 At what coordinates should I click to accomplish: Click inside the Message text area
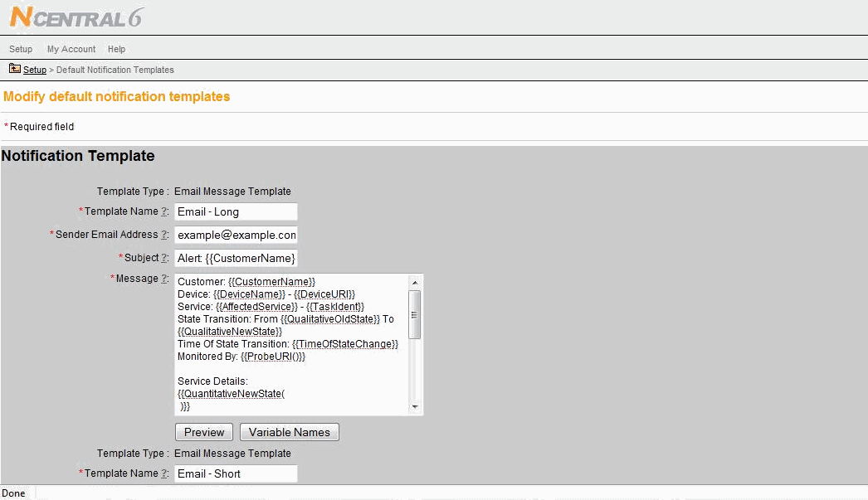pos(290,344)
